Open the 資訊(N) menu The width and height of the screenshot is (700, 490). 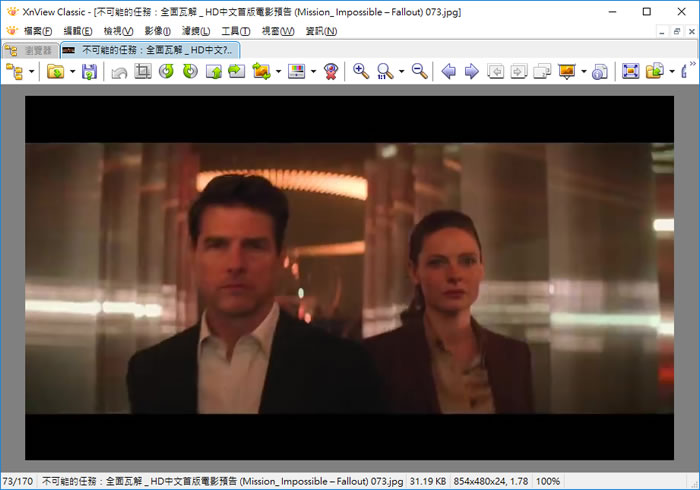[321, 31]
